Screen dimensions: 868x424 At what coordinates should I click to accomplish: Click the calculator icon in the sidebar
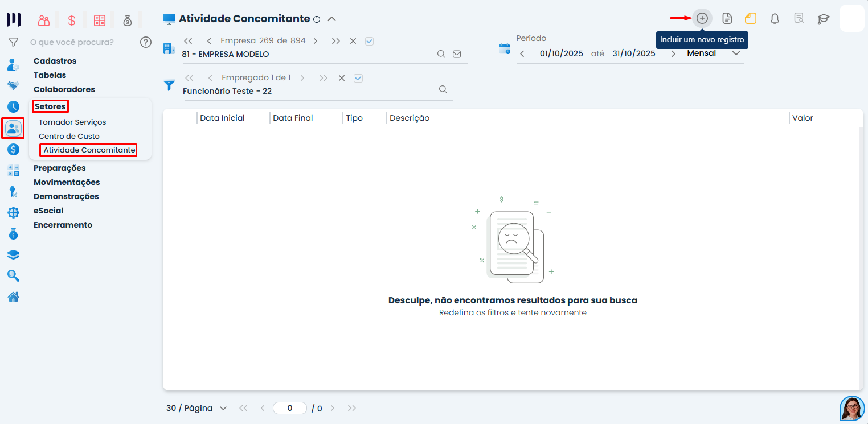pos(13,170)
